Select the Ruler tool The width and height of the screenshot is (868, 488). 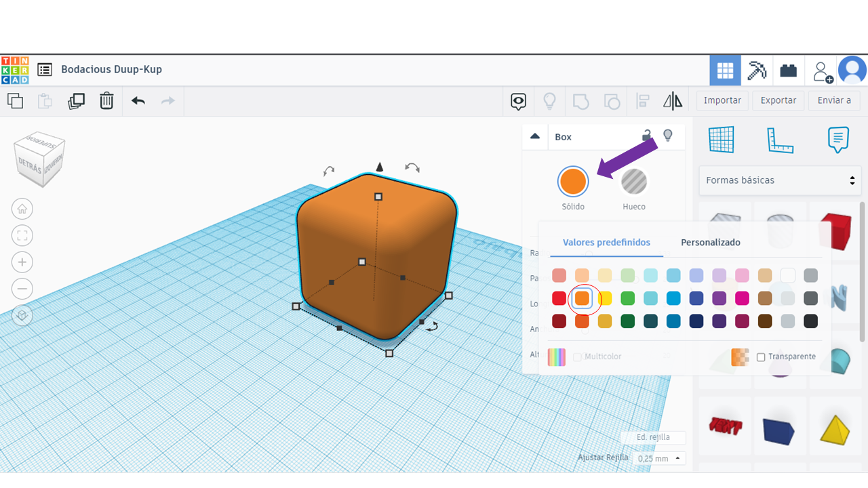[x=780, y=140]
